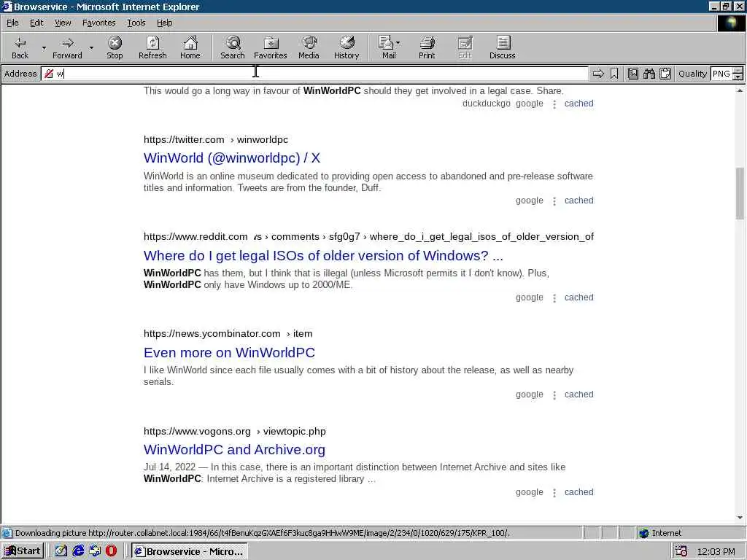Open cached link for the twitter result
The width and height of the screenshot is (747, 560).
tap(578, 201)
